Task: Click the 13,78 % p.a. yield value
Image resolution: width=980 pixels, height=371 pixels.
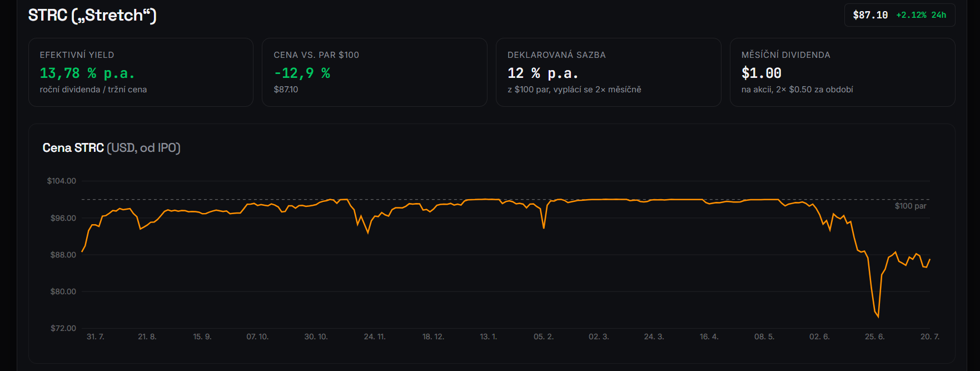Action: [87, 73]
